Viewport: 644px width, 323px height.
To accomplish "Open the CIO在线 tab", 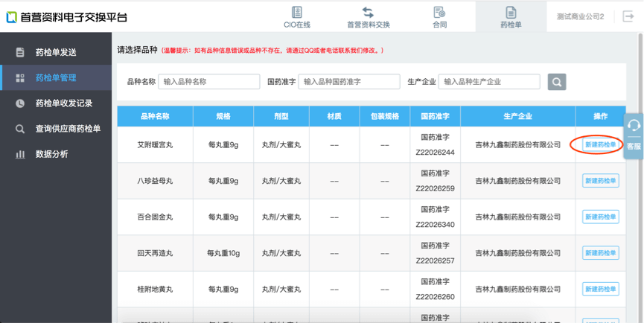I will (297, 17).
